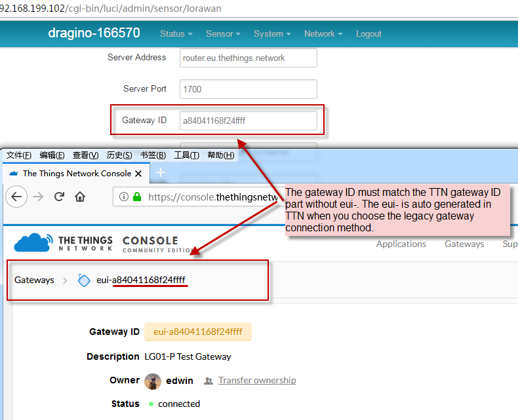Click the browser Forward arrow button

click(x=38, y=197)
